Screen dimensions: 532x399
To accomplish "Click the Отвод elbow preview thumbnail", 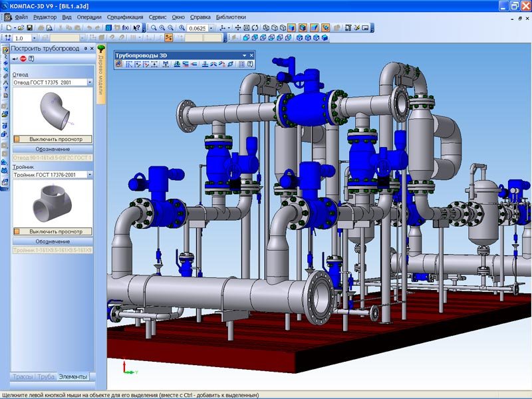I will pos(52,110).
